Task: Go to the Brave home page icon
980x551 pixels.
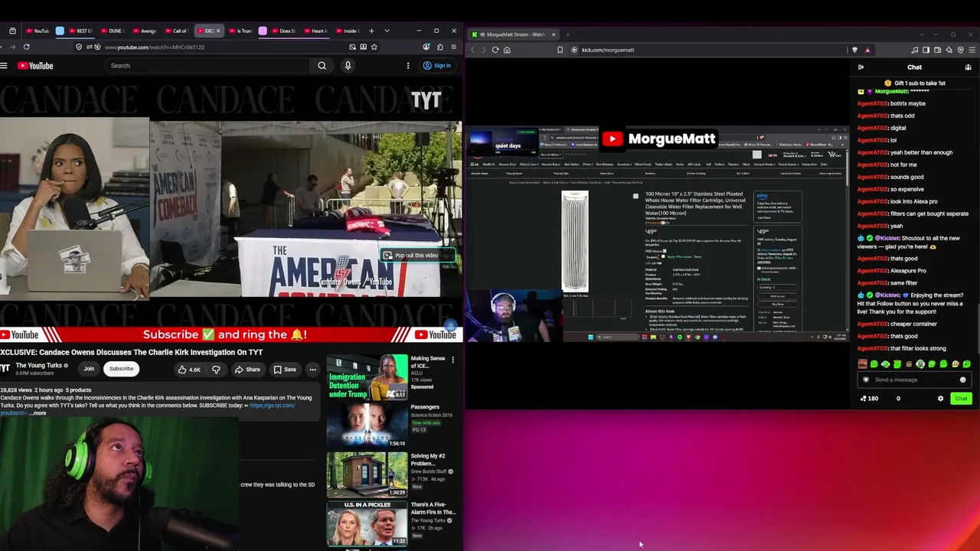Action: 507,50
